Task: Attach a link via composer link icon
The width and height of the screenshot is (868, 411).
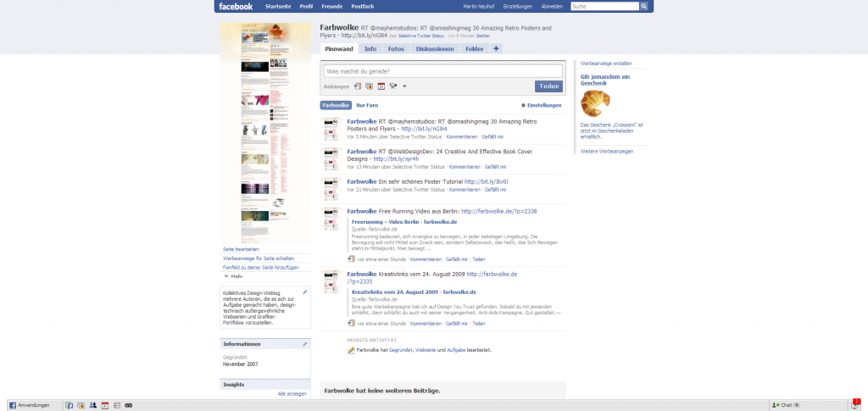Action: tap(358, 86)
